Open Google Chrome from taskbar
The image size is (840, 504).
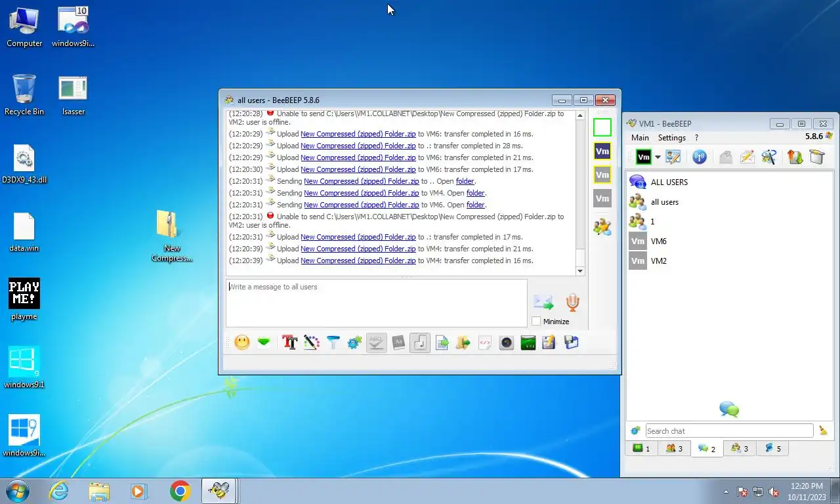point(180,491)
